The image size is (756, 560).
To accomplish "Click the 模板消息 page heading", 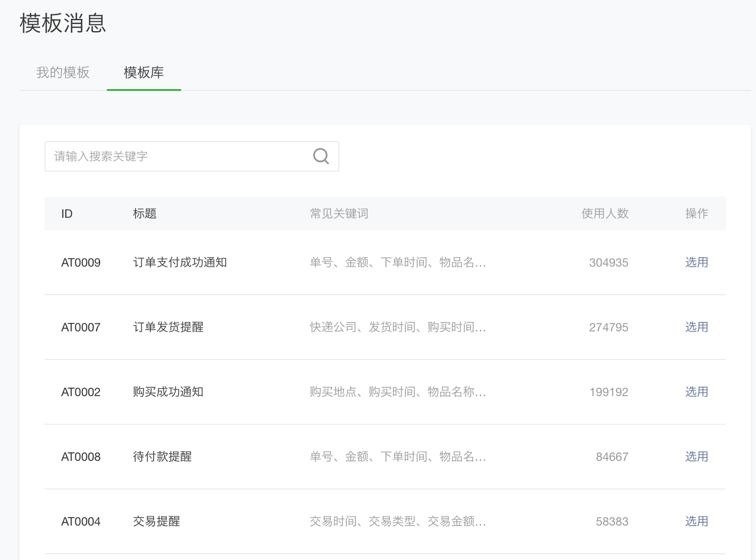I will pos(63,23).
